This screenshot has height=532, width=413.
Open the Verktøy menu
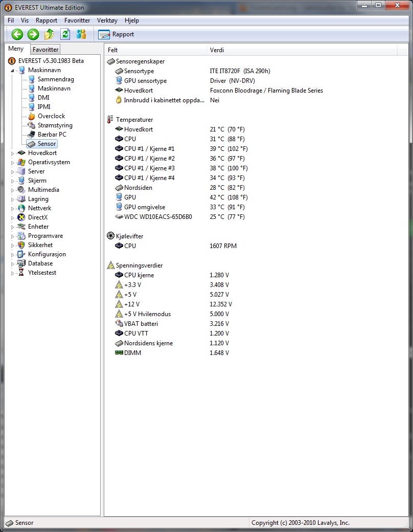107,20
